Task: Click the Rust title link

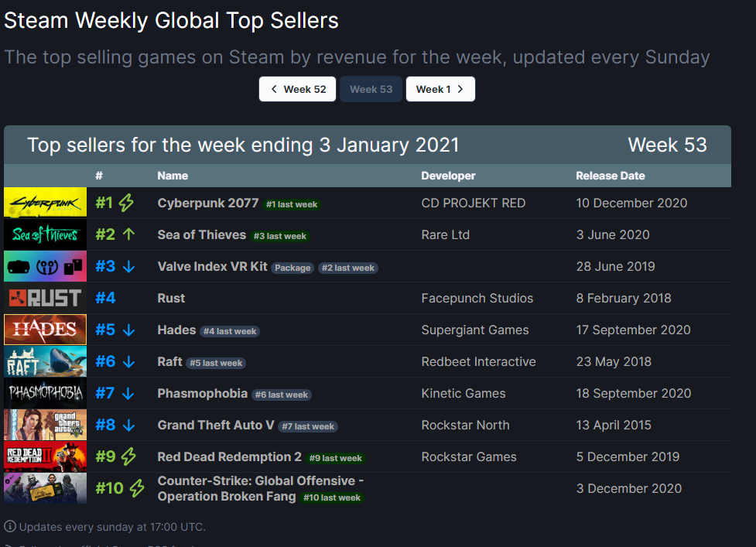Action: [171, 299]
